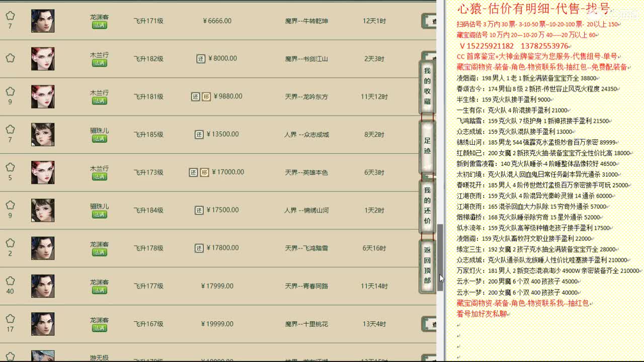
Task: Click the 还 bargain icon in ¥17000.00 row
Action: click(193, 172)
